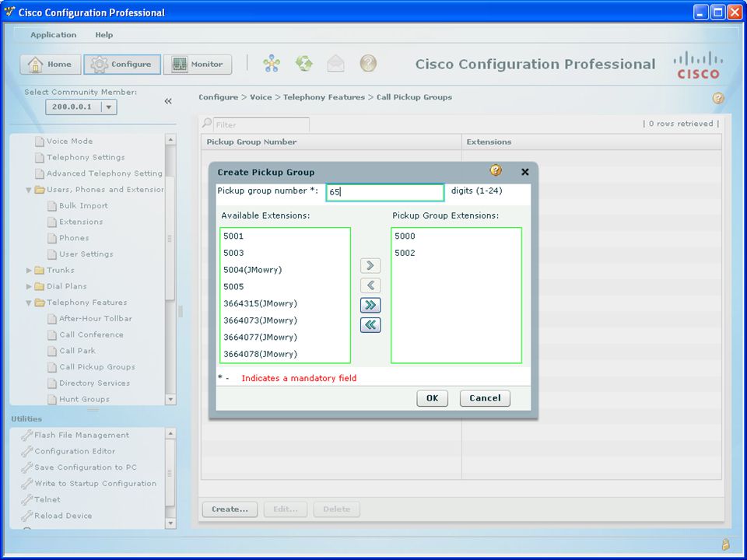Viewport: 747px width, 560px height.
Task: Switch to the Monitor view
Action: 198,65
